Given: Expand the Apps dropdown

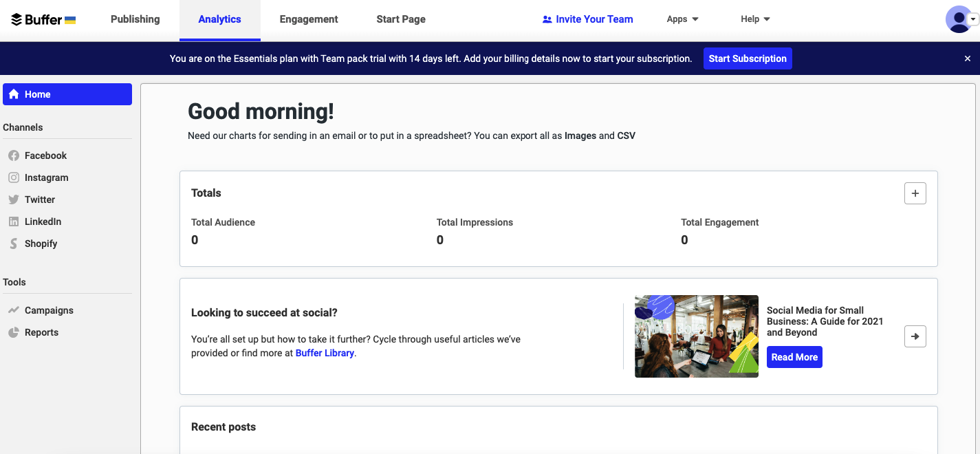Looking at the screenshot, I should point(682,19).
